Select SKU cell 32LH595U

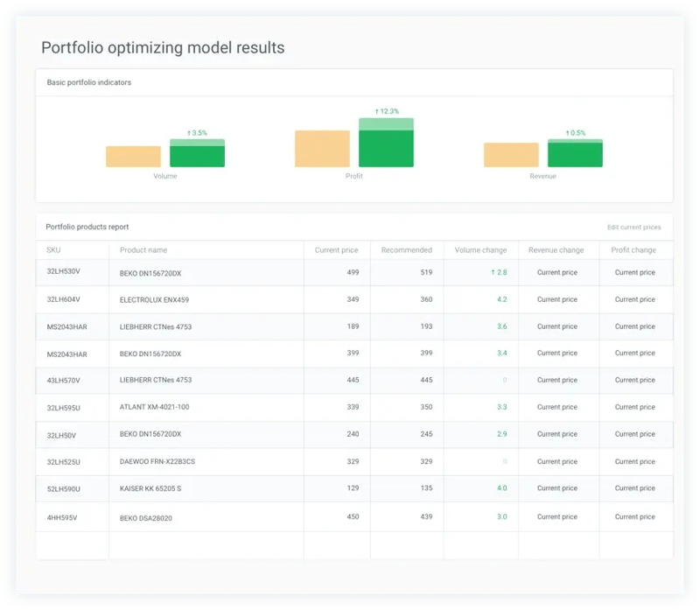click(x=63, y=408)
